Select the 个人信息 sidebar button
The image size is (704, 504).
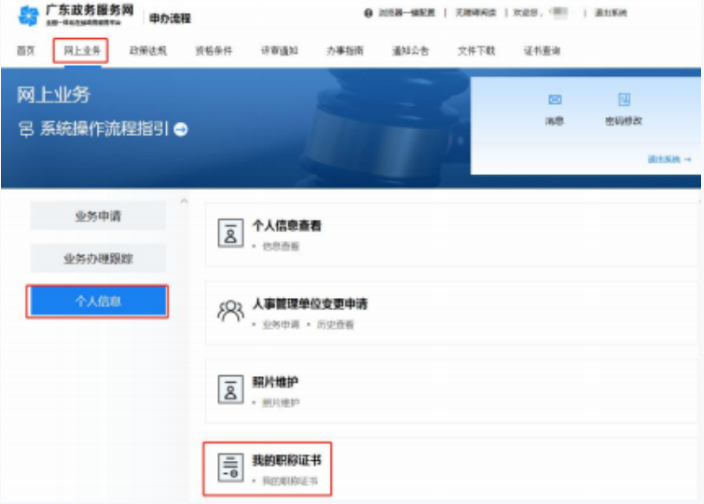click(x=98, y=301)
